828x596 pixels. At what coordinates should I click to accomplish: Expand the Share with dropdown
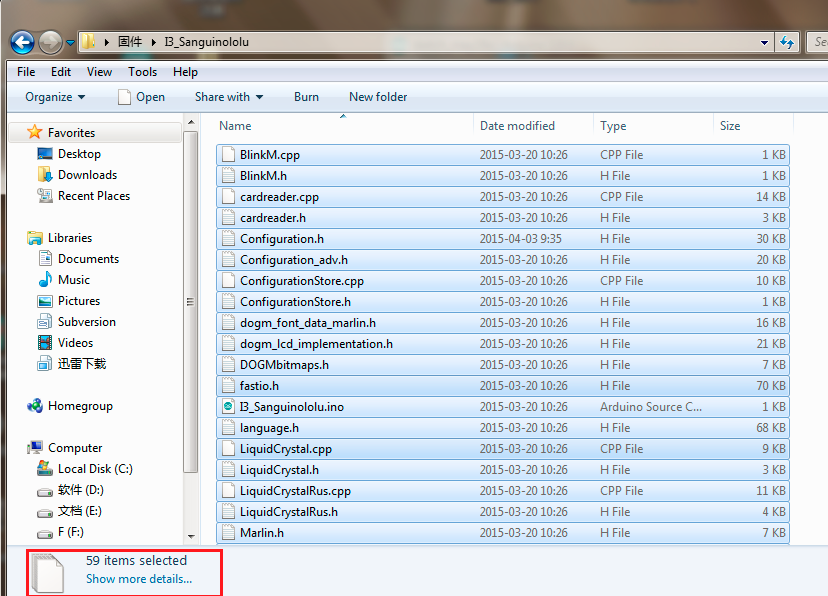point(229,97)
